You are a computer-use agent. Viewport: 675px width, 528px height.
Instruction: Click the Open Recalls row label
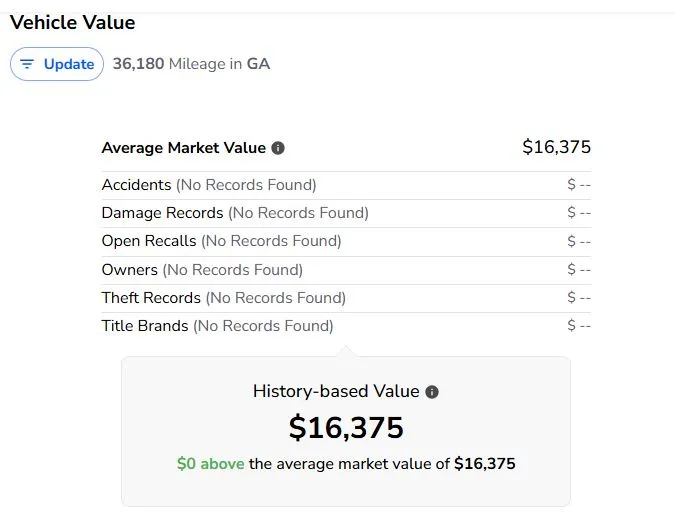pyautogui.click(x=149, y=241)
